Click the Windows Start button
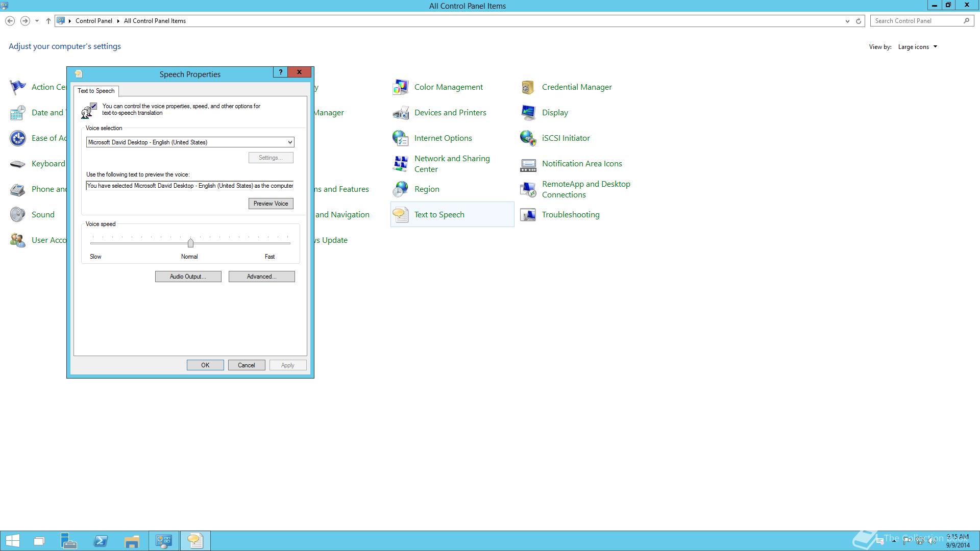The height and width of the screenshot is (551, 980). [12, 541]
